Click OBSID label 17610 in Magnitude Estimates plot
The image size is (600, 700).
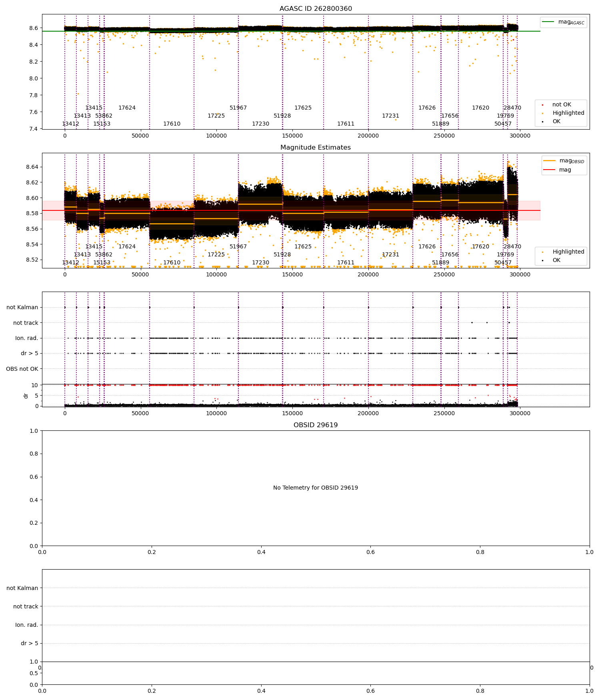point(172,263)
